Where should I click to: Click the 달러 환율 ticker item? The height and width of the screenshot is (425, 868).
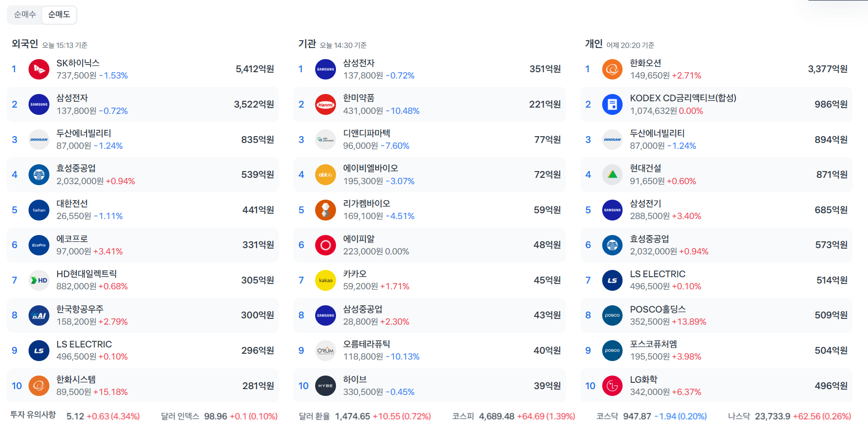coord(364,416)
